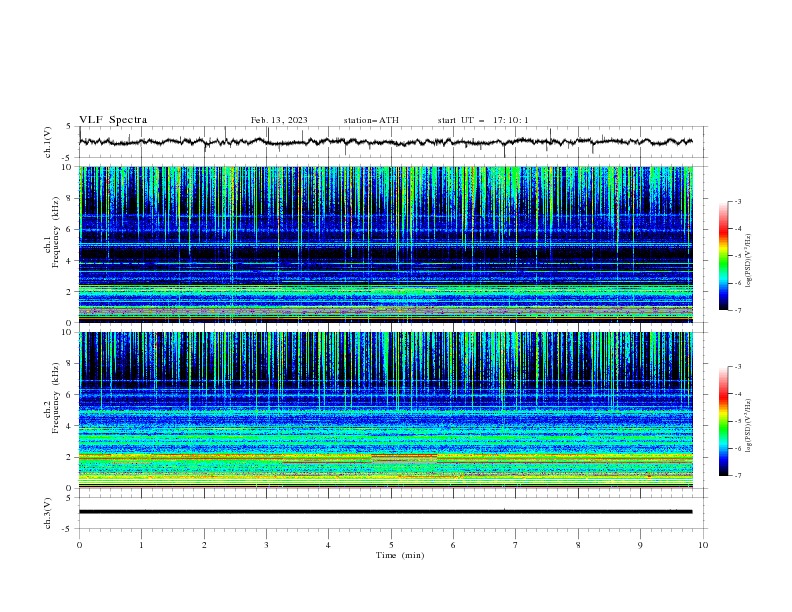Click the 'VLF Spectra' title text
This screenshot has width=792, height=612.
(113, 120)
